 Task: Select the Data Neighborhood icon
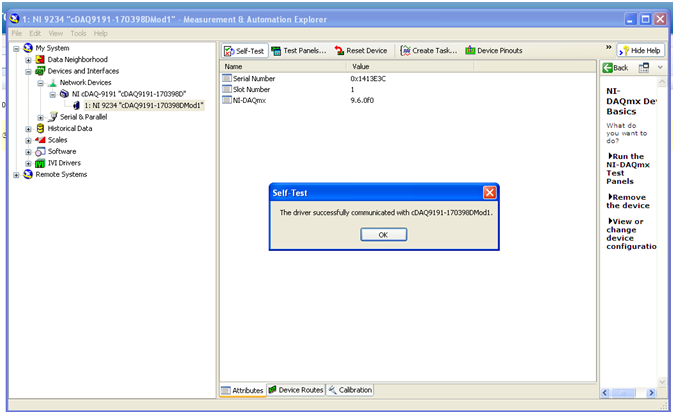tap(40, 59)
